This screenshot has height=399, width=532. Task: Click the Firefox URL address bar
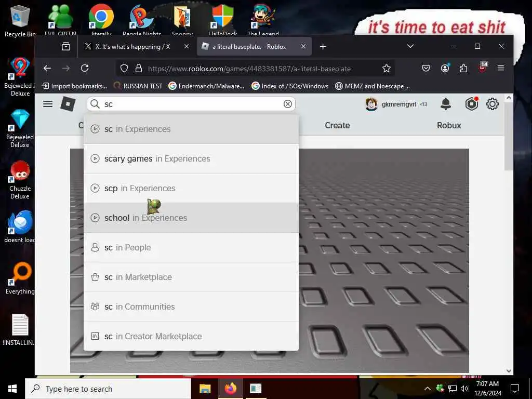coord(255,69)
